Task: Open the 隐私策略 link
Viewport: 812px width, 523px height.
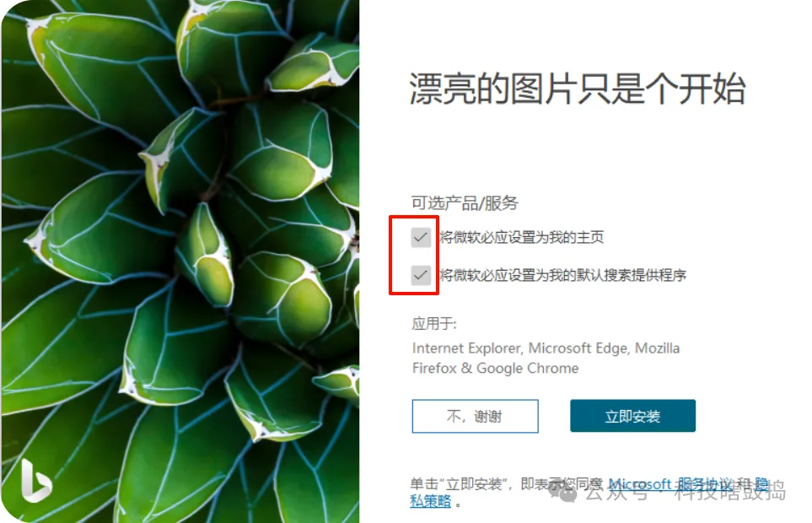Action: (x=430, y=501)
